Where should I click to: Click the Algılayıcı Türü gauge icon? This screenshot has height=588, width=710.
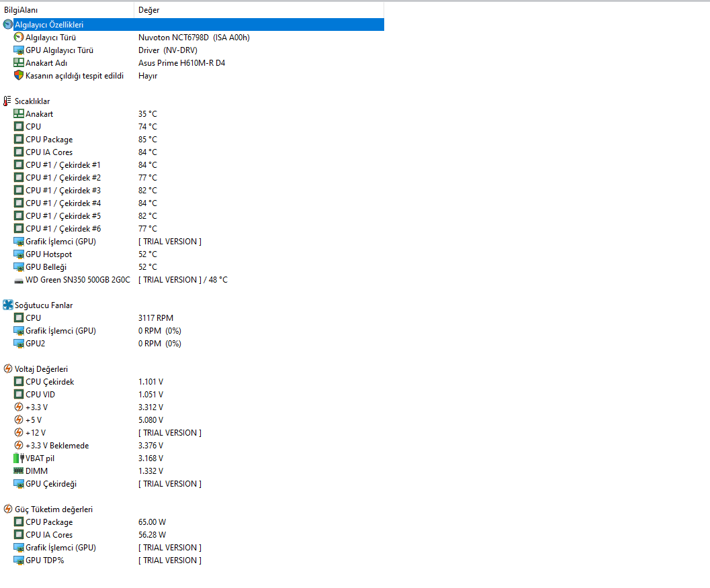[x=19, y=37]
